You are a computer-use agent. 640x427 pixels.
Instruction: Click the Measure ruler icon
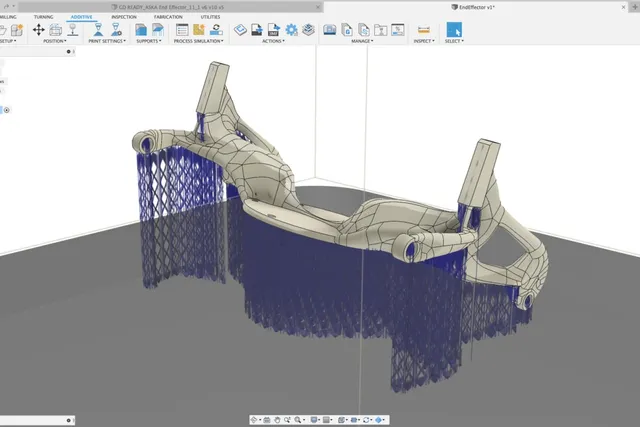pos(424,30)
